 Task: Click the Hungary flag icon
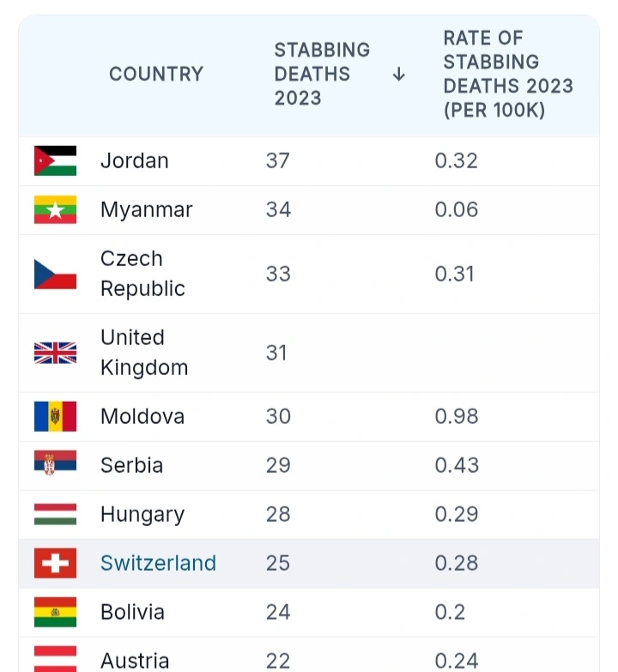(x=55, y=514)
